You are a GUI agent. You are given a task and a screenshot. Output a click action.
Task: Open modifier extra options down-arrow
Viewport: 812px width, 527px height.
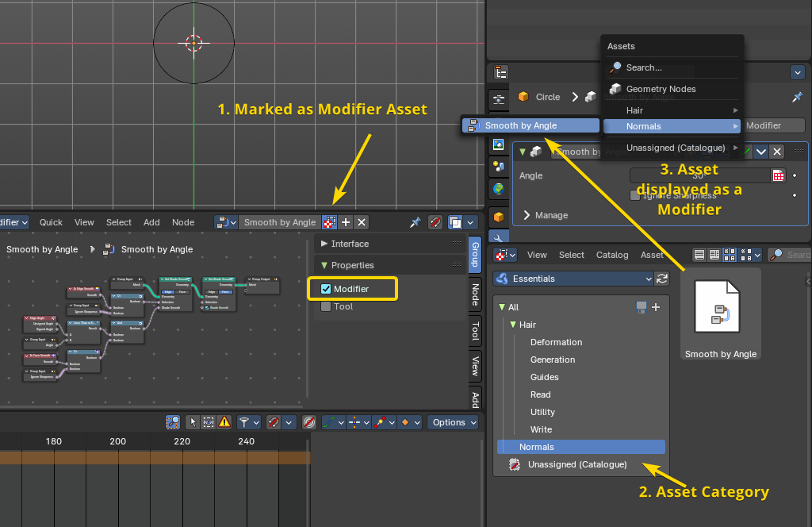760,152
